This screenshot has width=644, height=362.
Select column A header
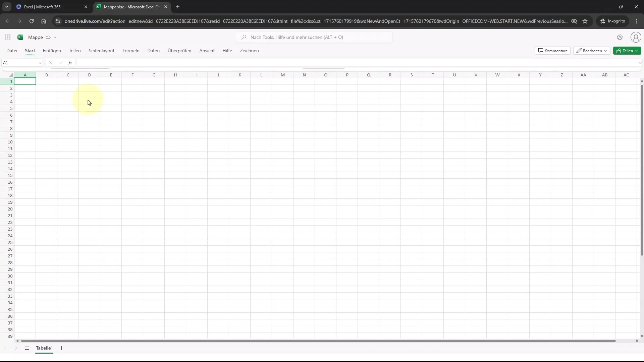point(25,75)
